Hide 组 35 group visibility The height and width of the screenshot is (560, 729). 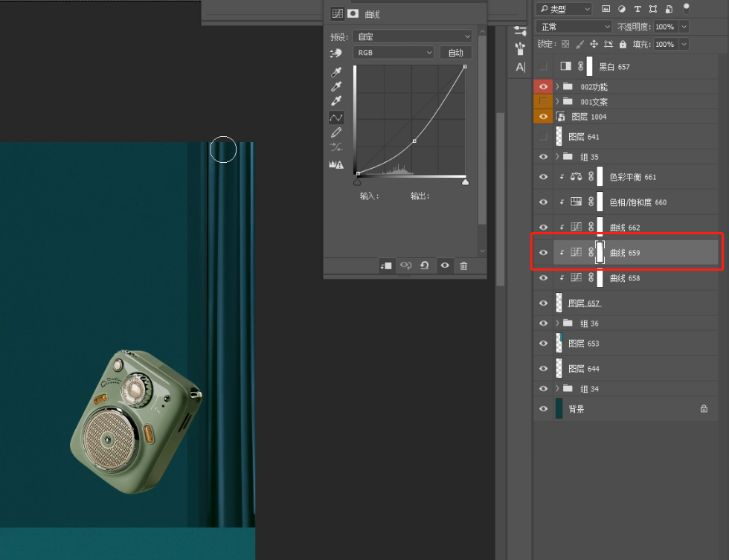coord(543,157)
